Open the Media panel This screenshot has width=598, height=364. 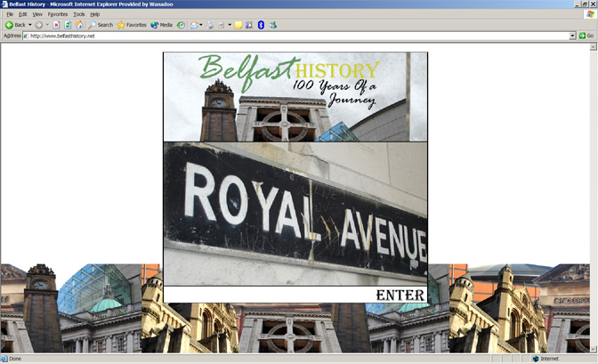tap(161, 25)
